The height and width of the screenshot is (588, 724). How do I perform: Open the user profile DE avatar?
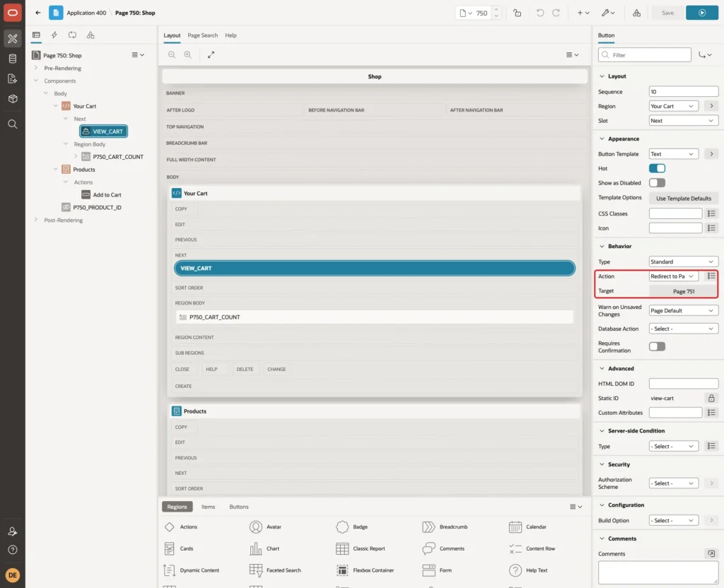13,575
